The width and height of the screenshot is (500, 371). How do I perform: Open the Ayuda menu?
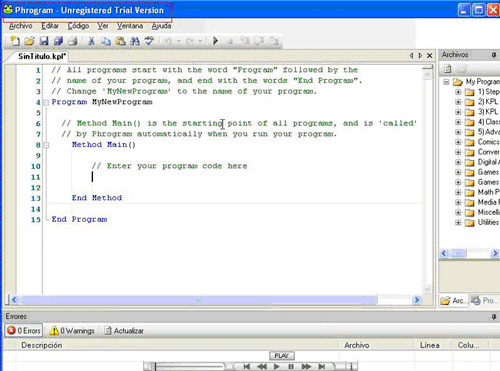tap(161, 26)
